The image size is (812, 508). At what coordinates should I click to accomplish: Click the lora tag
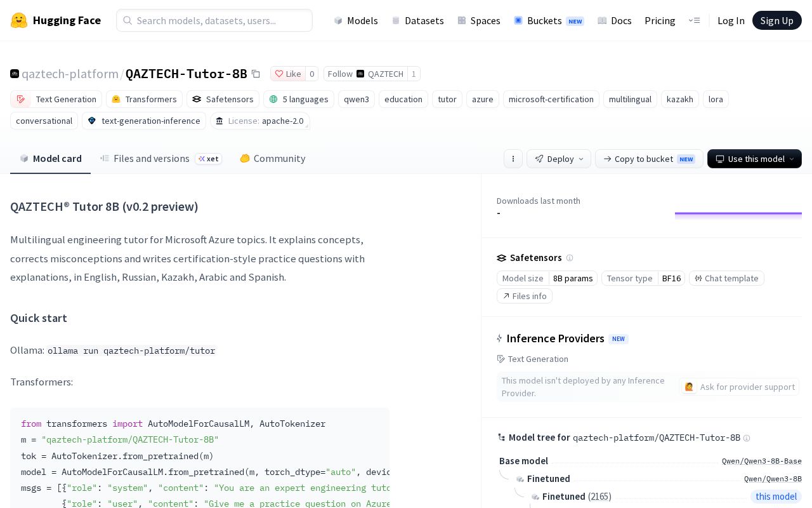tap(716, 99)
